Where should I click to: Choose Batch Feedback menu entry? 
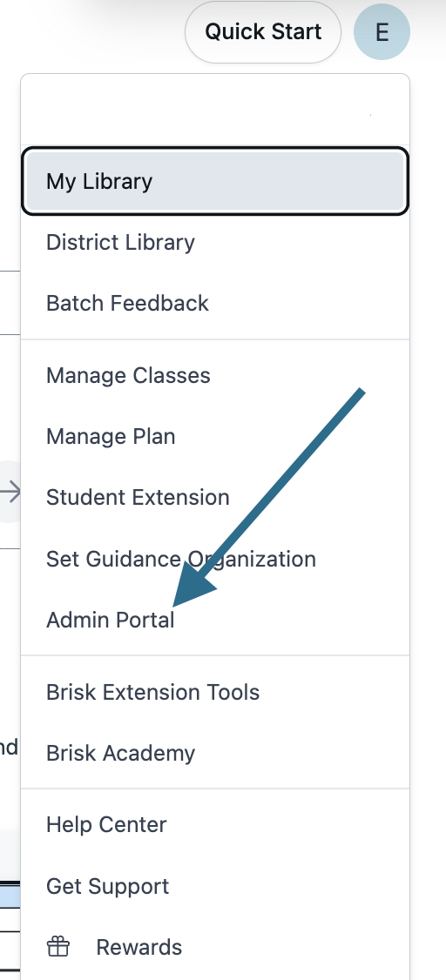(x=215, y=303)
